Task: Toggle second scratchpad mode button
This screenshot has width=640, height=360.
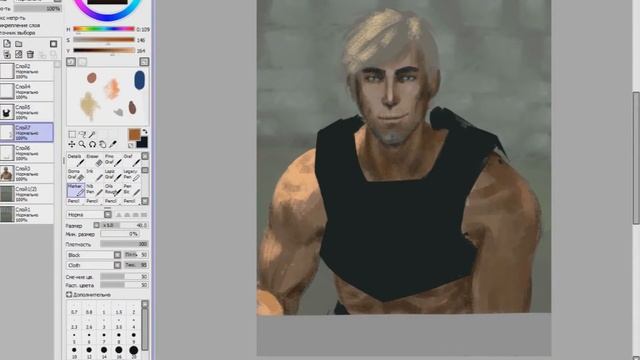Action: coord(82,62)
